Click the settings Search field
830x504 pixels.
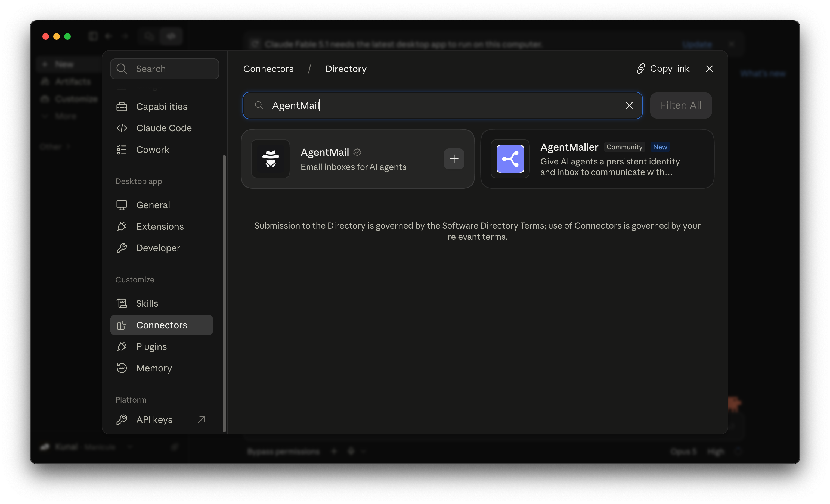click(164, 69)
